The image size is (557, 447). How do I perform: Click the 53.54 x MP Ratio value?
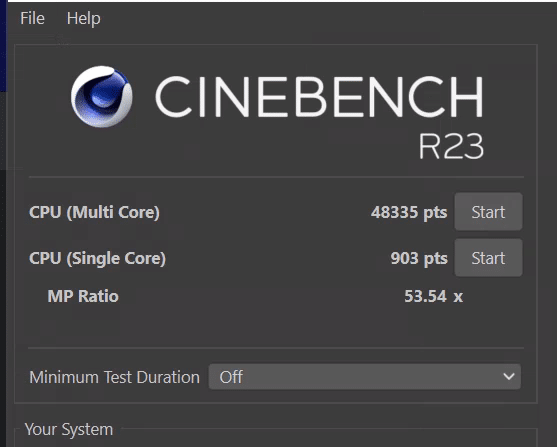tap(433, 296)
